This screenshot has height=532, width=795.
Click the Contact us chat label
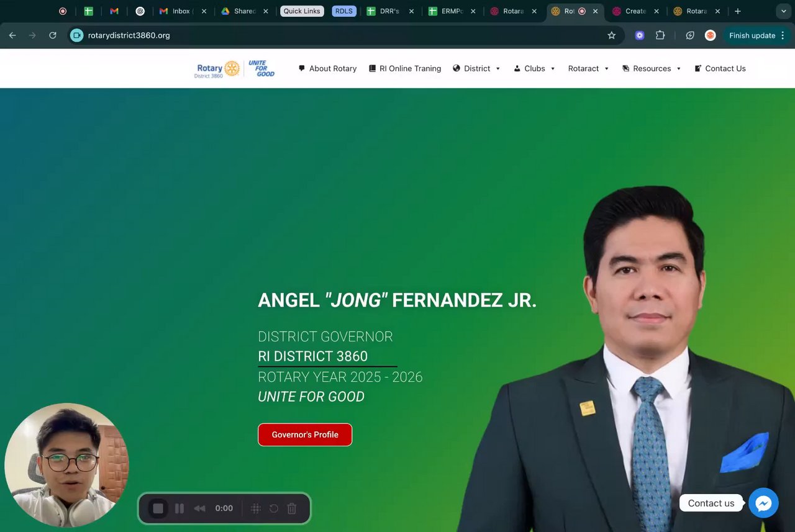(711, 503)
